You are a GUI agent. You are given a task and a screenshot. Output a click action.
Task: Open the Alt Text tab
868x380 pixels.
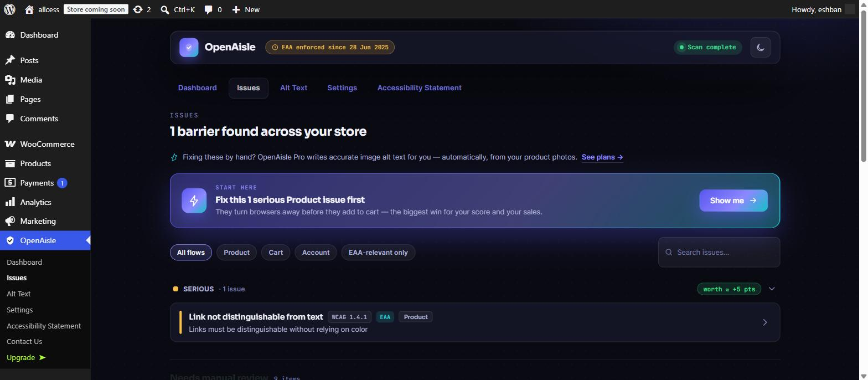pos(293,88)
